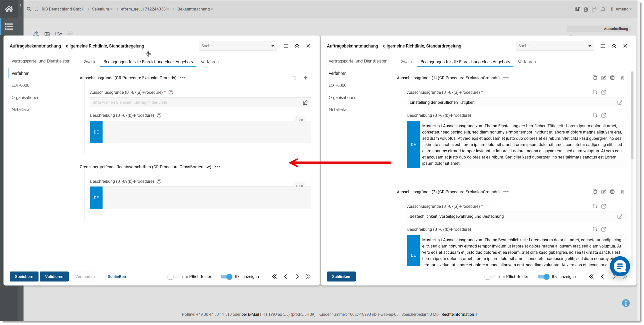Viewport: 644px width, 325px height.
Task: Toggle nur Pflichtfelder switch in left dialog
Action: click(173, 276)
